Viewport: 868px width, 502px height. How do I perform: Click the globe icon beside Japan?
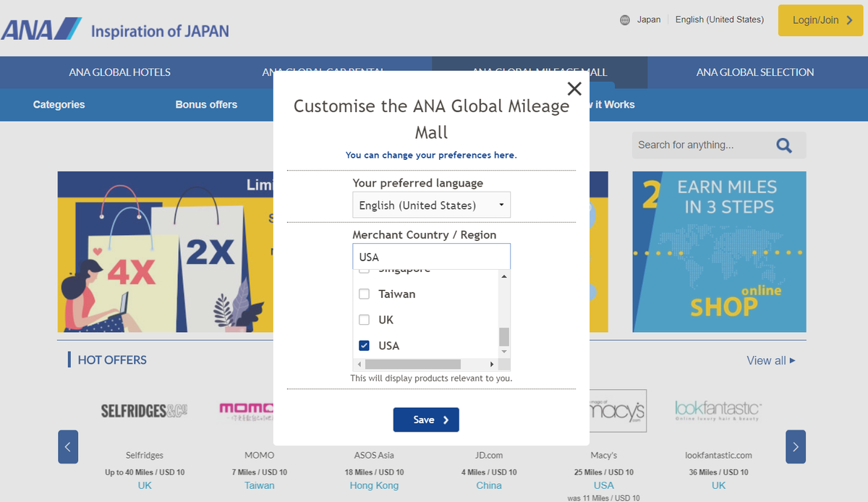[625, 20]
